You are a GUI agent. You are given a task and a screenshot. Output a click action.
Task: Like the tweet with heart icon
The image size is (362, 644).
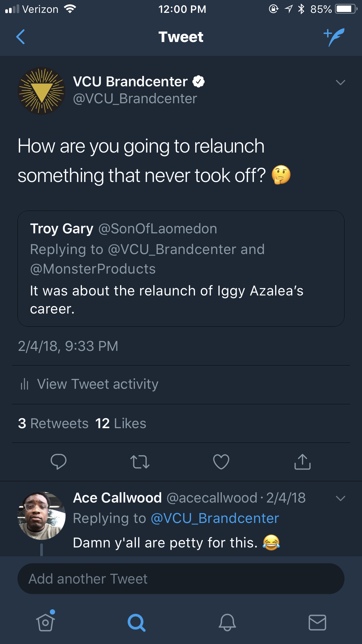221,461
